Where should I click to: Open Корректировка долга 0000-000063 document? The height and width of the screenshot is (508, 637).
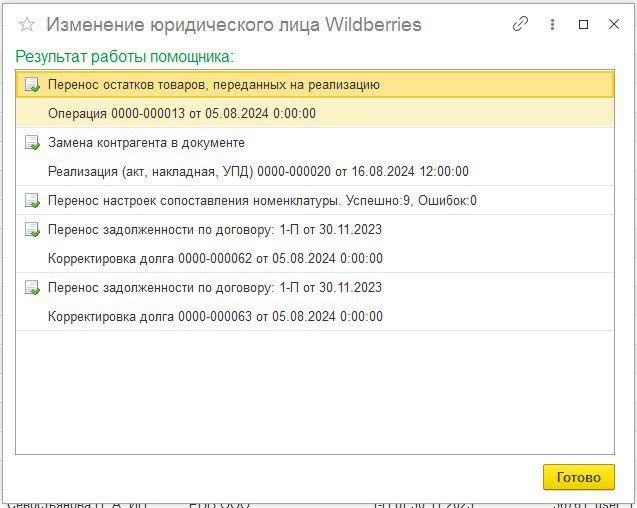click(215, 317)
